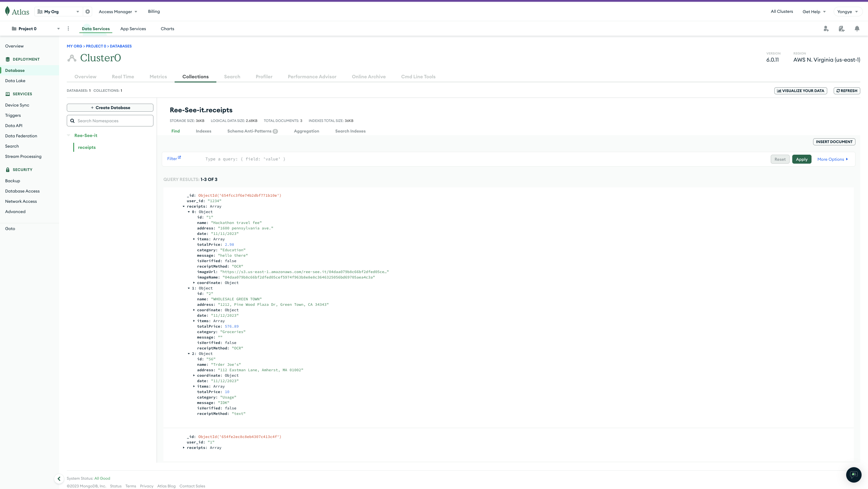
Task: Expand the receipts array in second document
Action: point(184,448)
